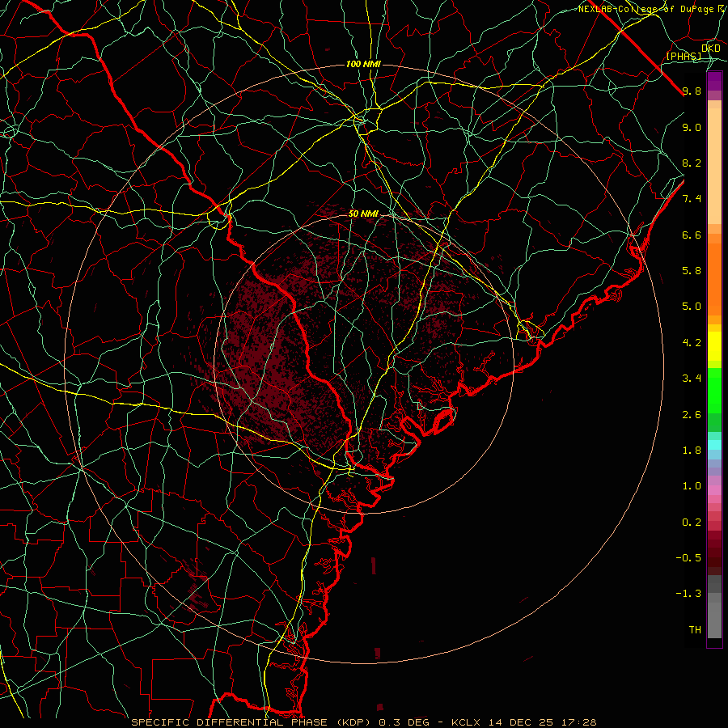
Task: Click the 1.8 value on the color scale
Action: point(692,451)
